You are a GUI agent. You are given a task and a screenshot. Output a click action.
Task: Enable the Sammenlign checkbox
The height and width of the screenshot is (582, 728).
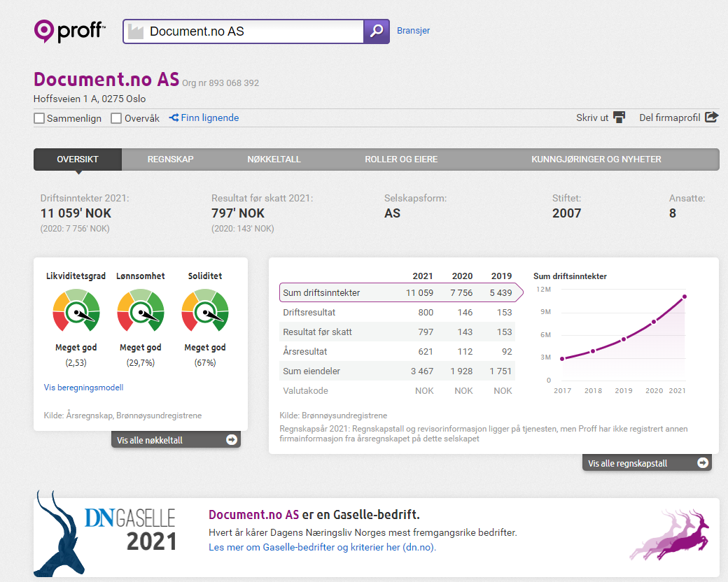point(40,118)
